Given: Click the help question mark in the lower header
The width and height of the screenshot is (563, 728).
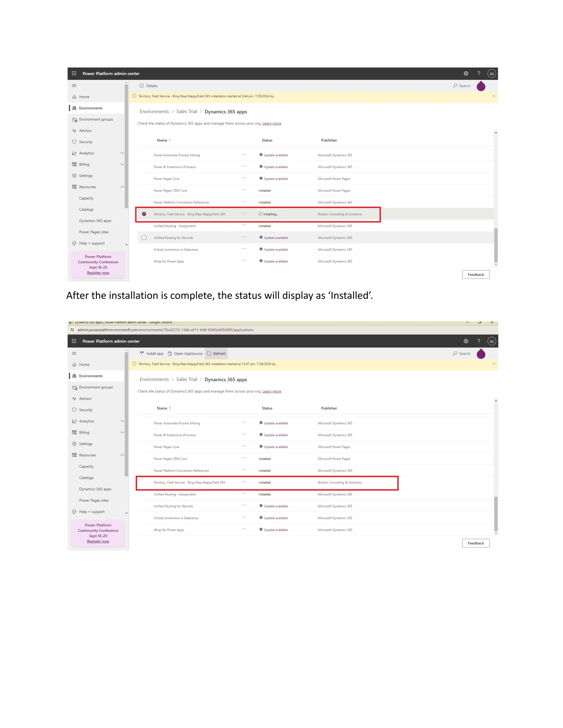Looking at the screenshot, I should [x=479, y=341].
